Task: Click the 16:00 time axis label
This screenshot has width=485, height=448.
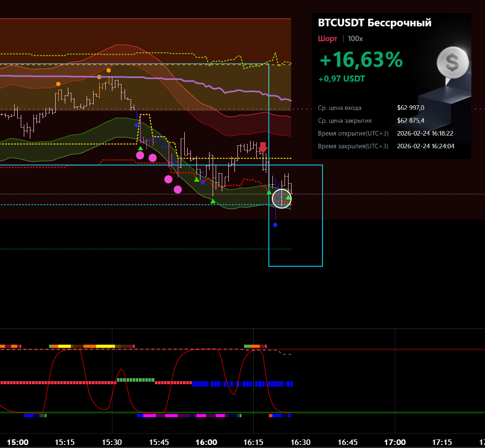Action: click(206, 442)
